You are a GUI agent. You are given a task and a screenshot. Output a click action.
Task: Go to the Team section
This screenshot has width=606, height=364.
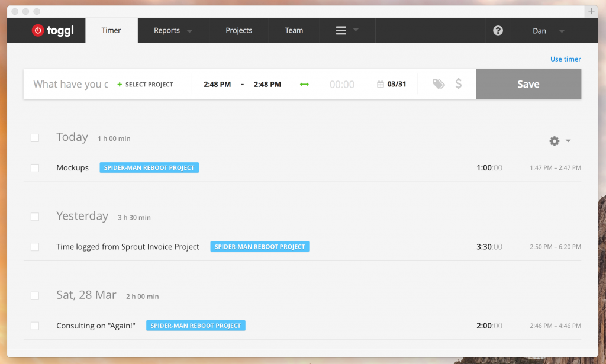click(x=294, y=30)
